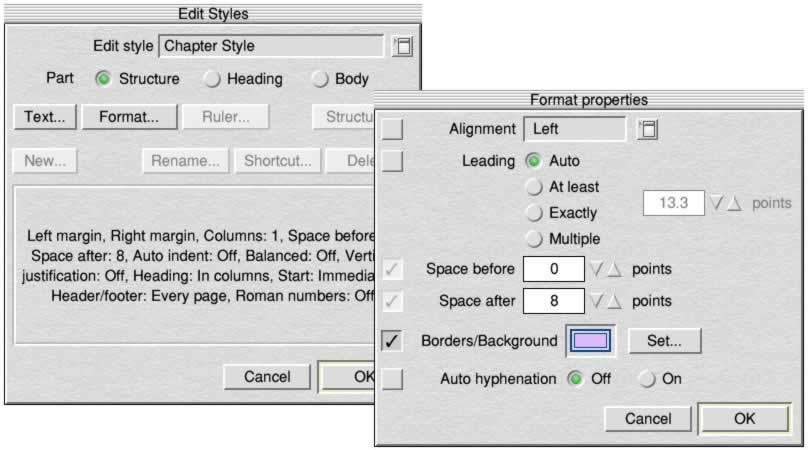Select the Heading part radio button
This screenshot has width=808, height=450.
(213, 79)
